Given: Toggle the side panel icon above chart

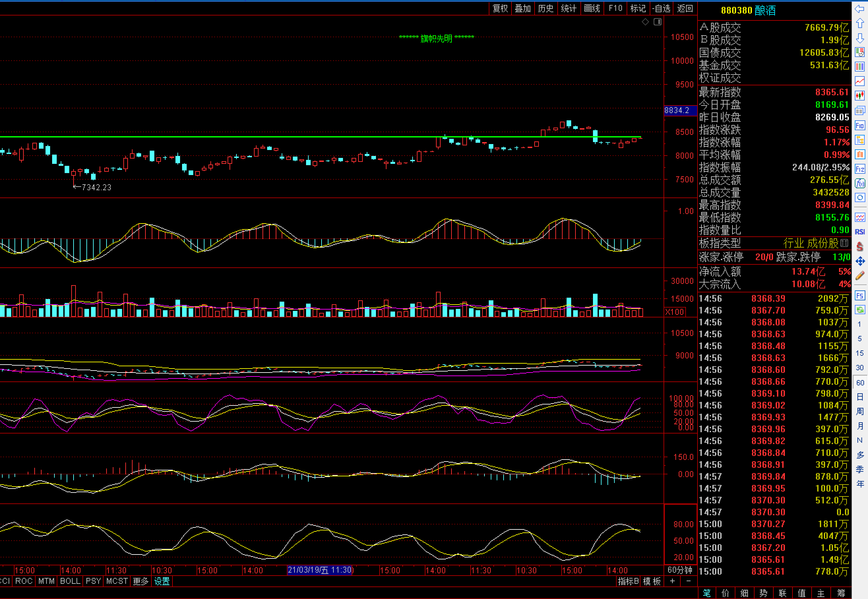Looking at the screenshot, I should 657,22.
